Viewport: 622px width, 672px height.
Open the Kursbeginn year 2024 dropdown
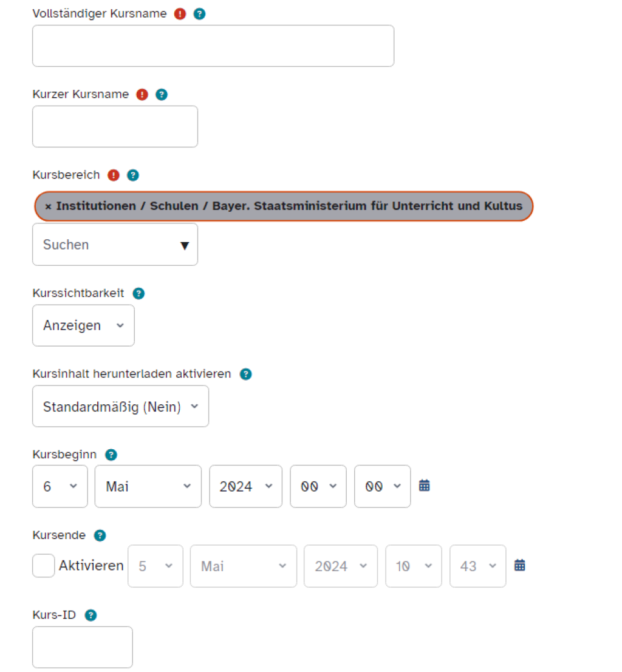245,486
